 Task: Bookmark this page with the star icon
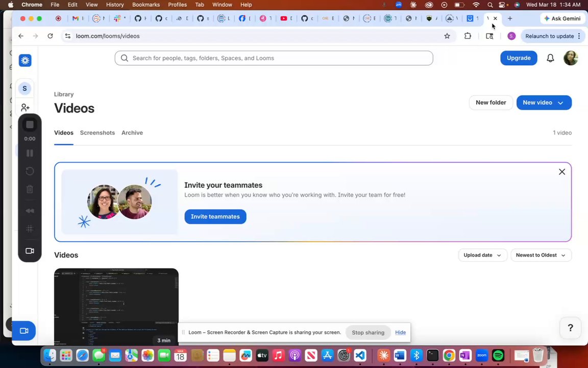click(x=447, y=36)
